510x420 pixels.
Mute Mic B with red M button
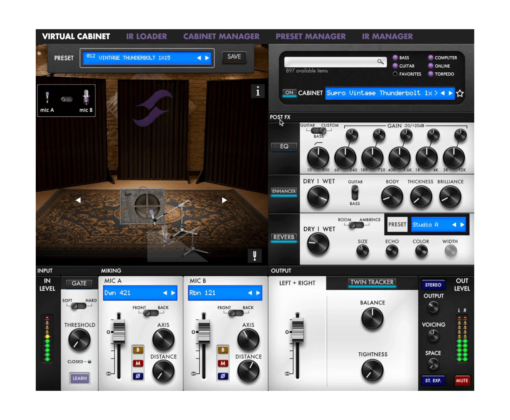223,363
